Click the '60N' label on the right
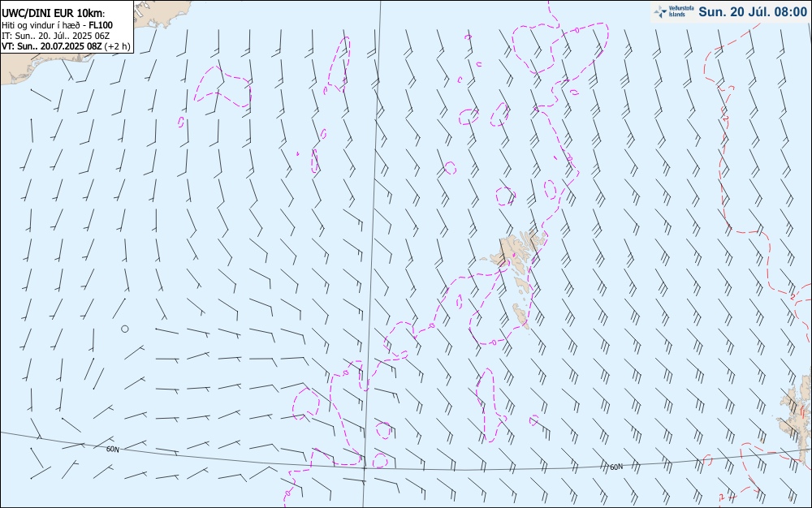The height and width of the screenshot is (508, 812). tap(616, 467)
